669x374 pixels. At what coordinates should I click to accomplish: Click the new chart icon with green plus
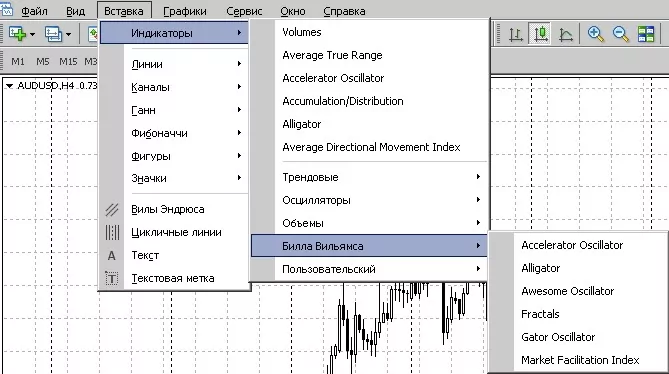[17, 33]
